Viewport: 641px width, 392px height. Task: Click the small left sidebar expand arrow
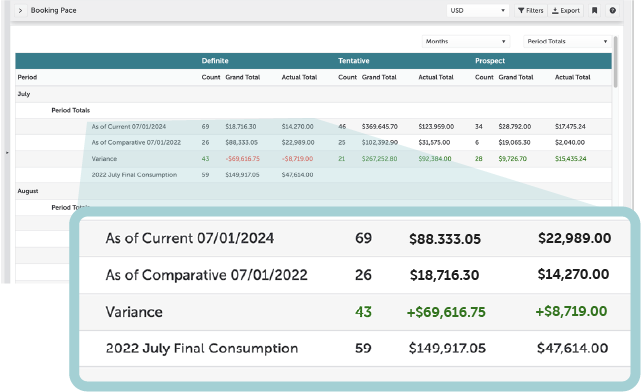7,152
